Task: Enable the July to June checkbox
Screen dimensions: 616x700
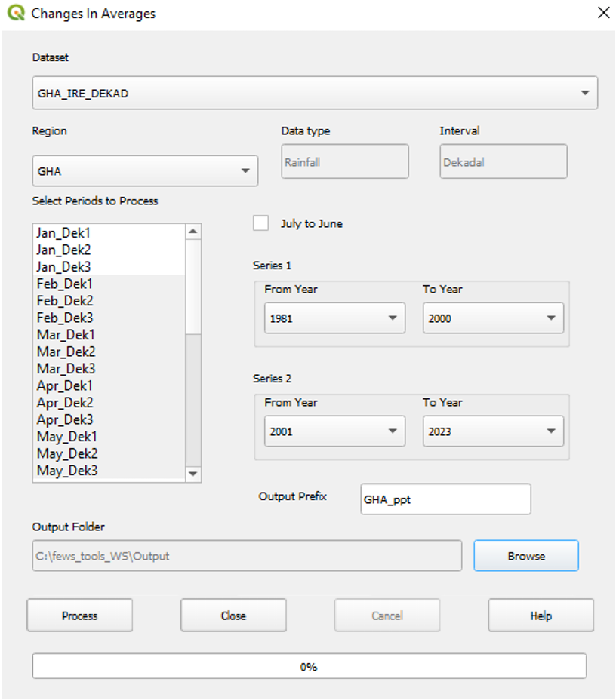Action: tap(261, 223)
